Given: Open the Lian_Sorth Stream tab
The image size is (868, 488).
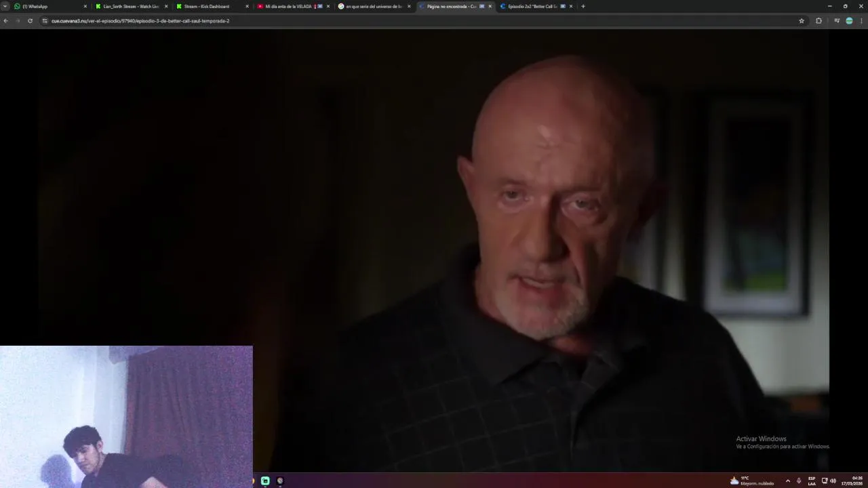Looking at the screenshot, I should (x=131, y=6).
